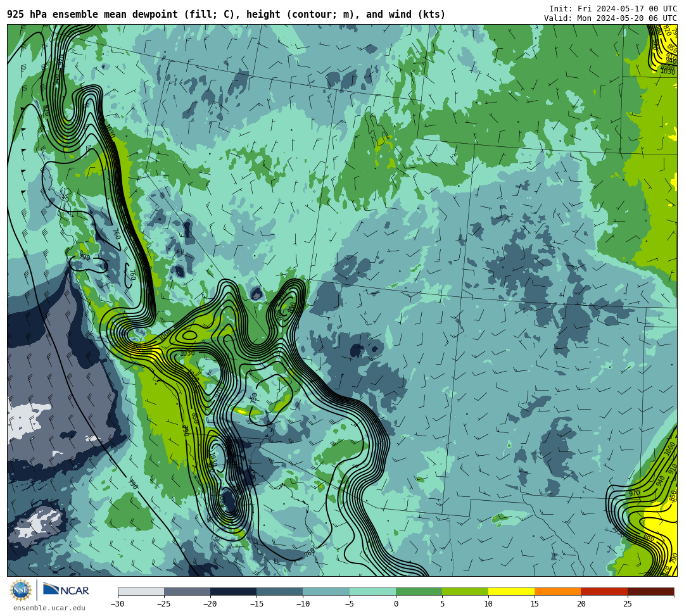
Task: Click the muted teal -10 to -5 color swatch
Action: [326, 591]
